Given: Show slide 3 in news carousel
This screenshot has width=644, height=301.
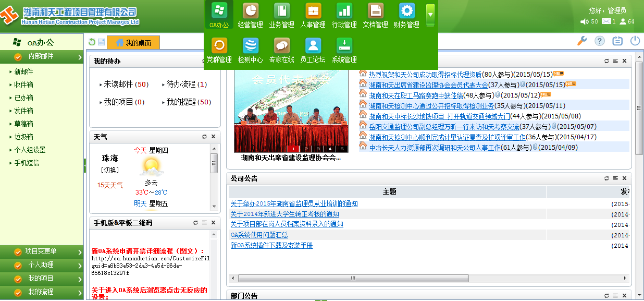Looking at the screenshot, I should (x=317, y=149).
